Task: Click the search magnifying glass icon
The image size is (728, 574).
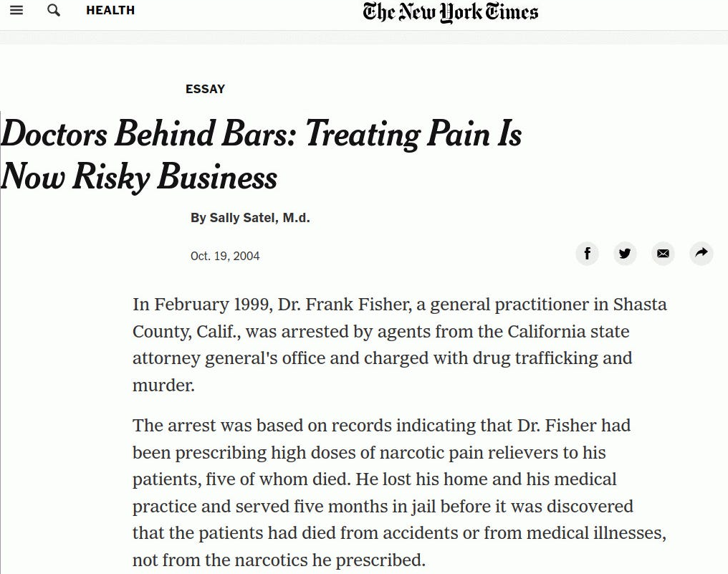Action: coord(54,11)
